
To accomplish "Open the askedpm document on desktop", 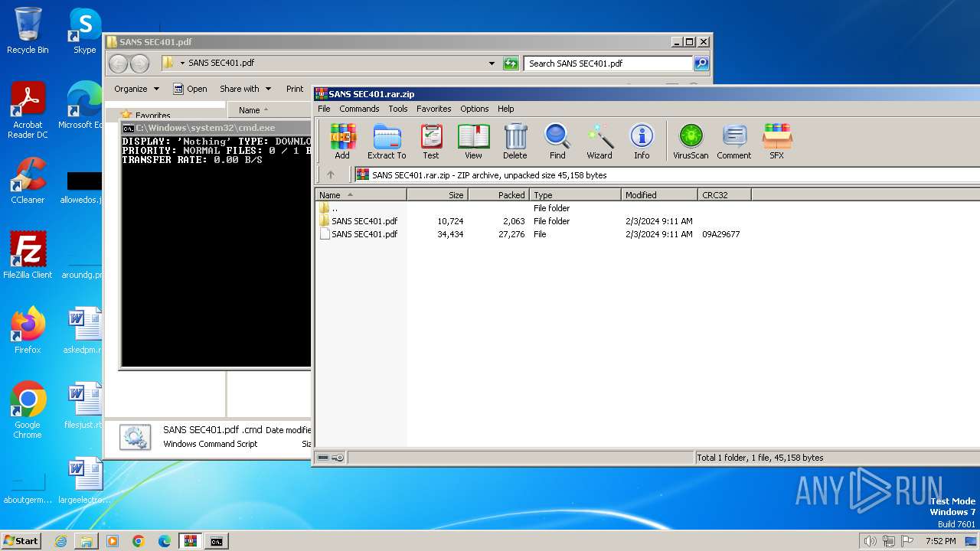I will pyautogui.click(x=83, y=331).
